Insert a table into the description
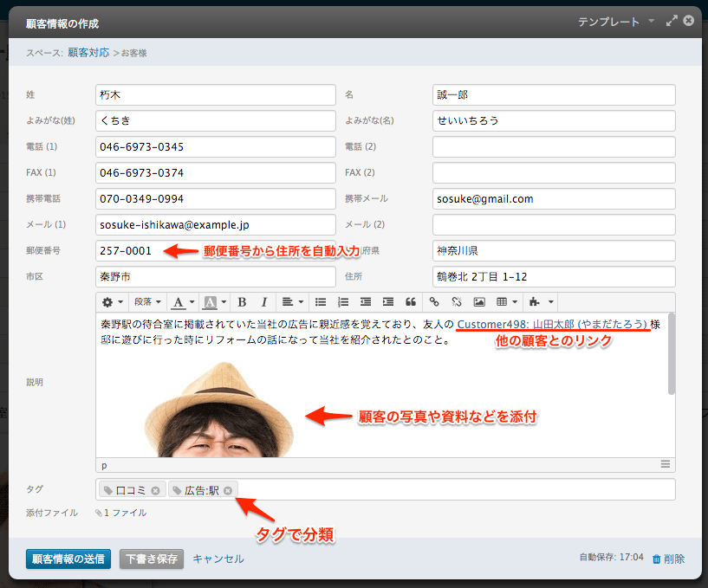 (501, 302)
